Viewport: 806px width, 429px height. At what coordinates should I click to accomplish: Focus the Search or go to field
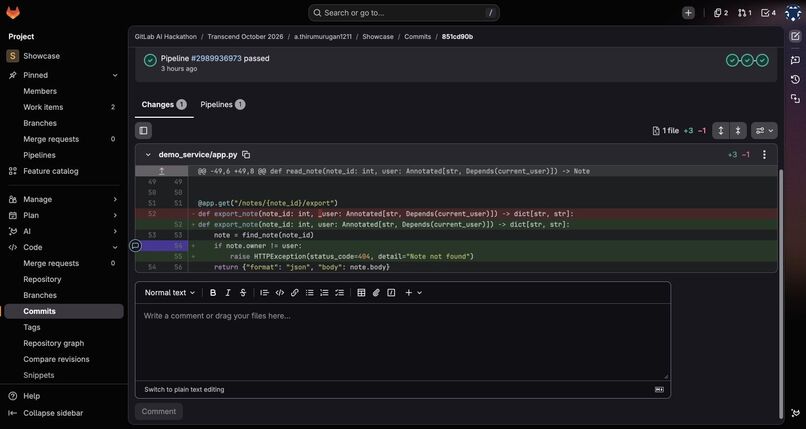pyautogui.click(x=404, y=13)
